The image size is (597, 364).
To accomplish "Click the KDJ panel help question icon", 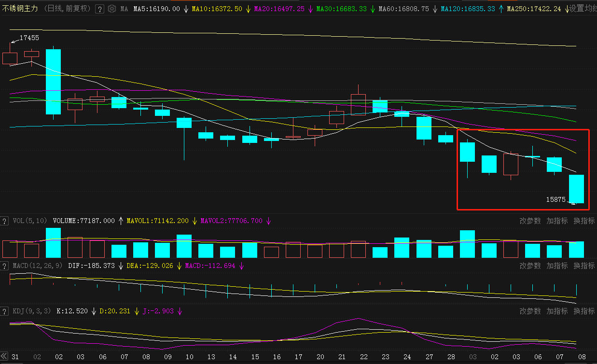I will click(x=5, y=311).
